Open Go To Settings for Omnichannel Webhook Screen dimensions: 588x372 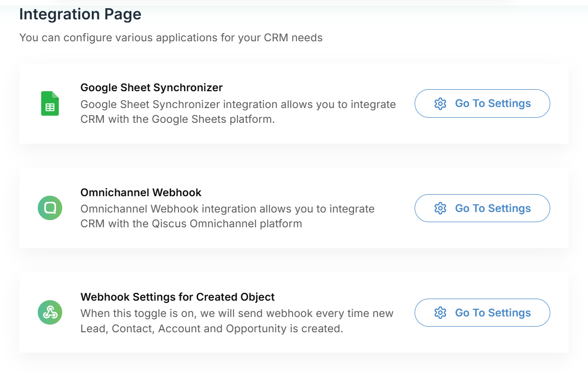(x=482, y=208)
